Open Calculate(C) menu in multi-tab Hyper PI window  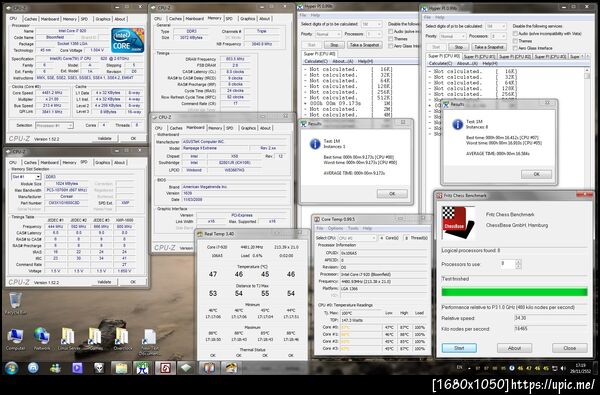pyautogui.click(x=440, y=64)
